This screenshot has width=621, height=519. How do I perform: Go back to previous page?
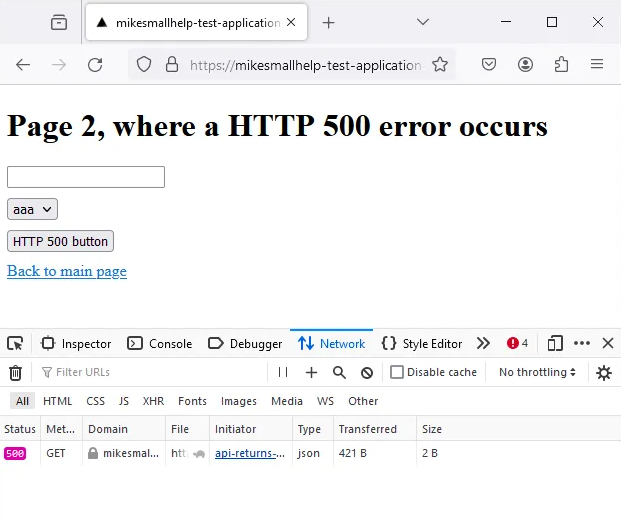click(23, 65)
